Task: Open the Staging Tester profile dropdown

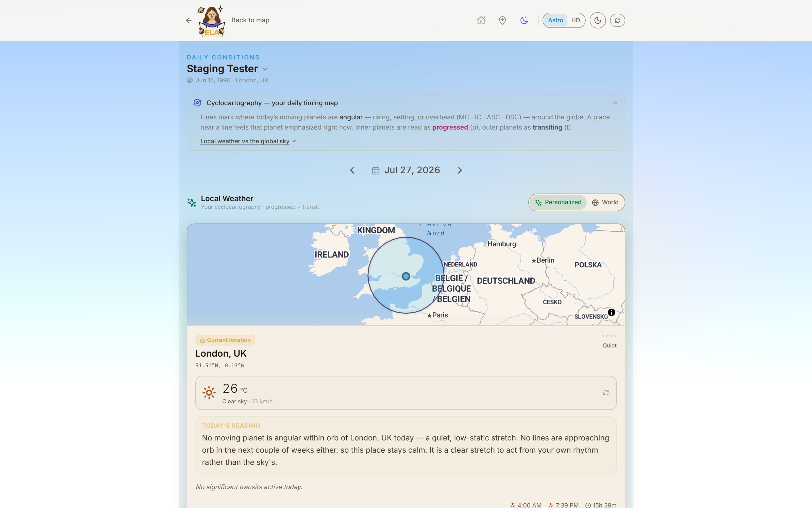Action: tap(265, 69)
